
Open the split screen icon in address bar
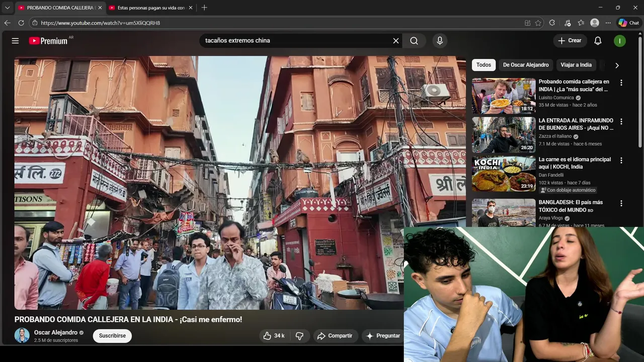click(x=527, y=23)
